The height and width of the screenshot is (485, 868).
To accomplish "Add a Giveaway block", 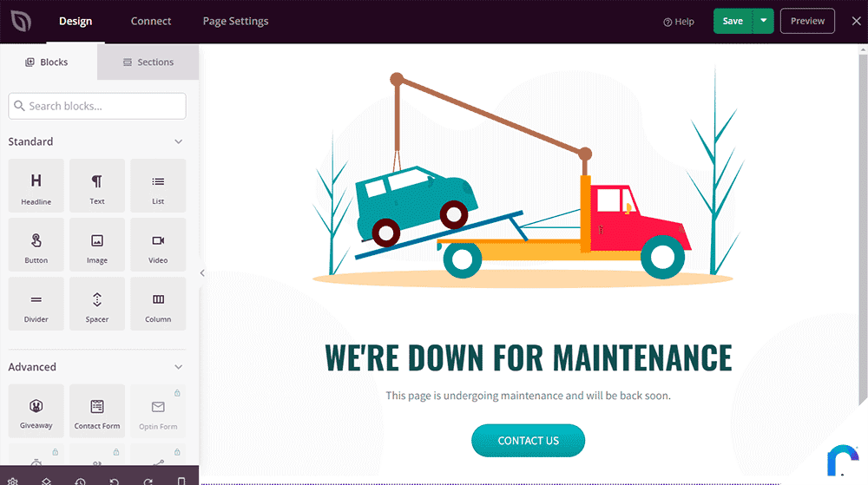I will (x=36, y=411).
